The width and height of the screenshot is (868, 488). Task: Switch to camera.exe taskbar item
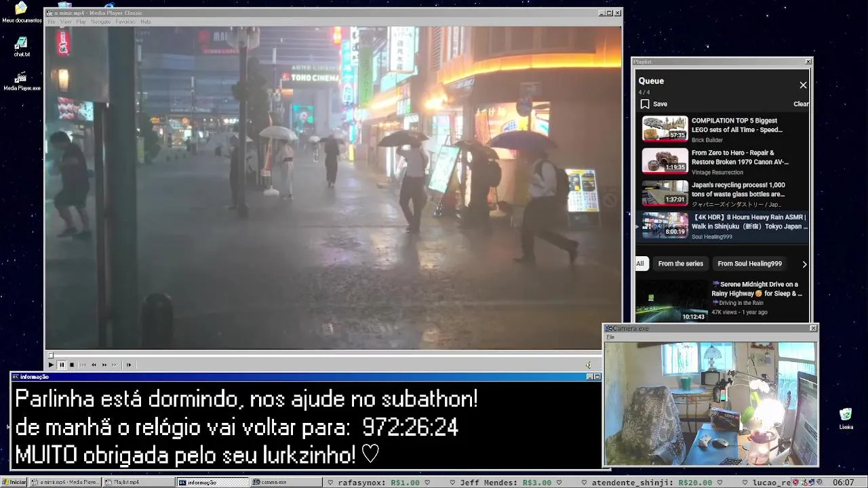pyautogui.click(x=287, y=482)
